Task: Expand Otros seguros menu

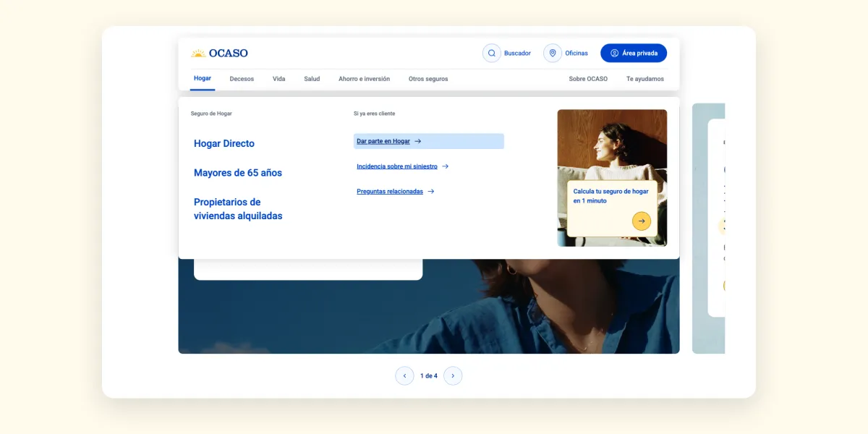Action: click(x=428, y=79)
